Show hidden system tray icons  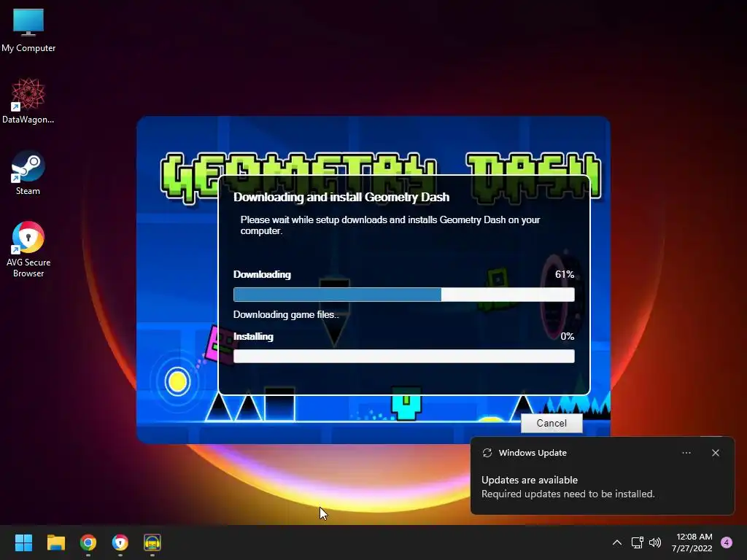click(617, 542)
